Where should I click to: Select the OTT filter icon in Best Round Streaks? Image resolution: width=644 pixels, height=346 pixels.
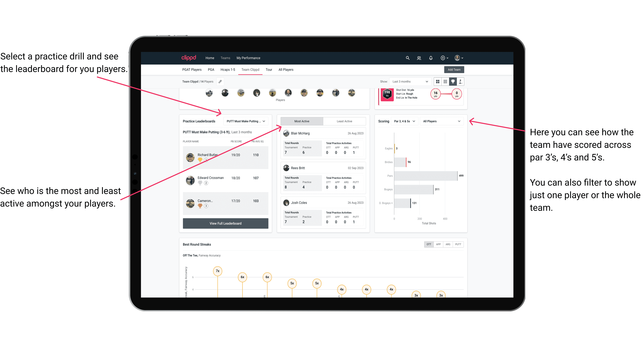point(428,244)
